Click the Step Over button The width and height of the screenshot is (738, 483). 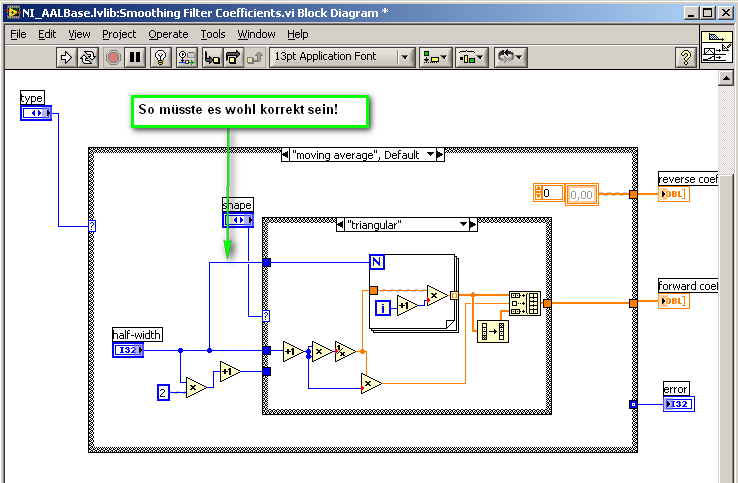233,57
